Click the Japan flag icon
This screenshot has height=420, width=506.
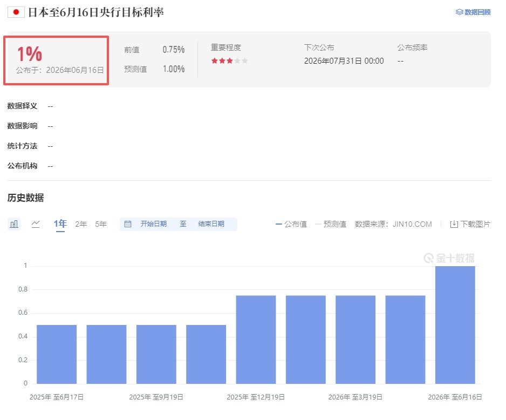tap(16, 12)
